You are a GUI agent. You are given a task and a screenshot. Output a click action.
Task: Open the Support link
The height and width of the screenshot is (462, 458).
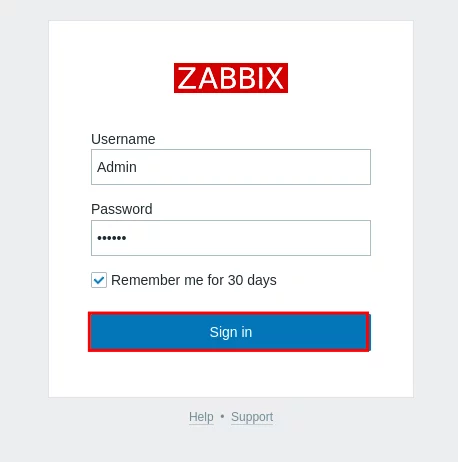pyautogui.click(x=252, y=417)
